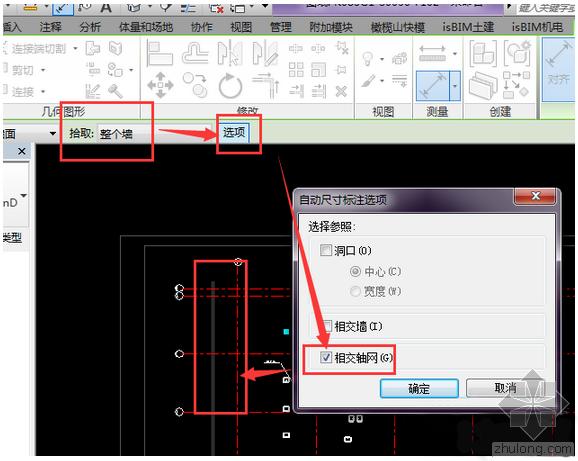Choose Trim/Extend Single Element tool

[296, 91]
